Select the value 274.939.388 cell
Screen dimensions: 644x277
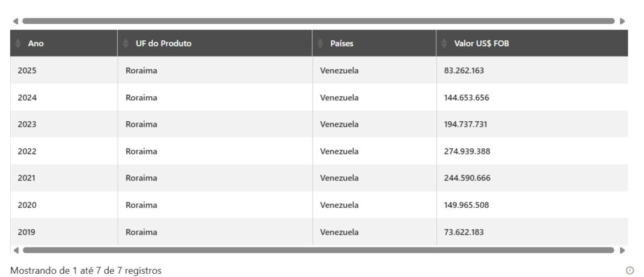pos(467,151)
